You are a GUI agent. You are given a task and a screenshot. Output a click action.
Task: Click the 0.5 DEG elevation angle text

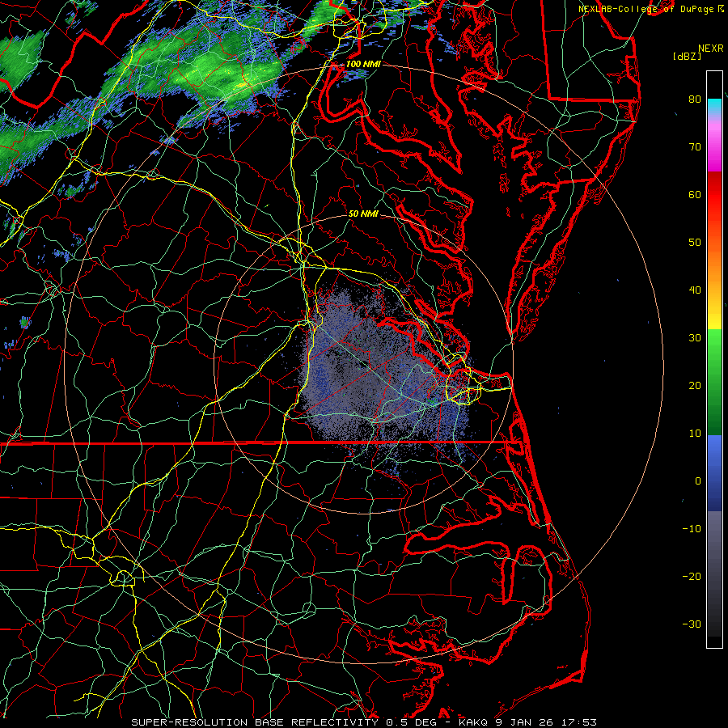click(412, 722)
